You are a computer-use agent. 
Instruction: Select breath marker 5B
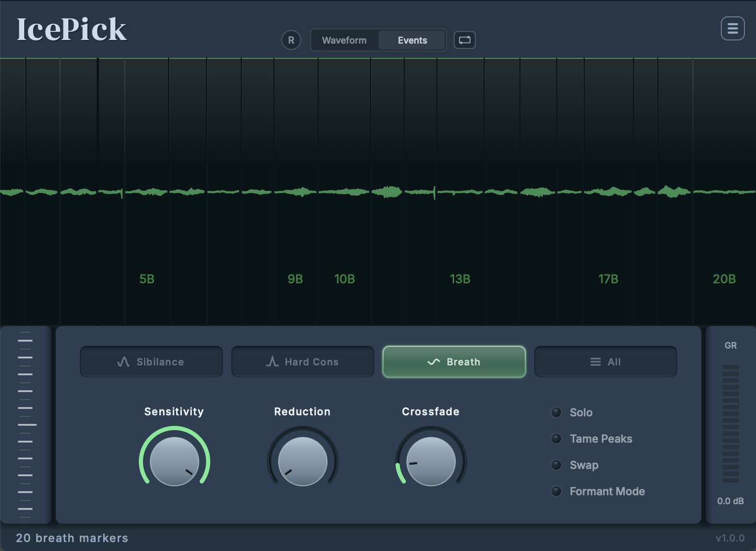(x=147, y=279)
